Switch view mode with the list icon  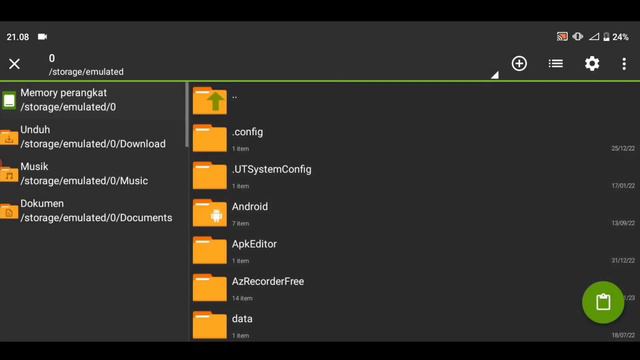(x=556, y=63)
